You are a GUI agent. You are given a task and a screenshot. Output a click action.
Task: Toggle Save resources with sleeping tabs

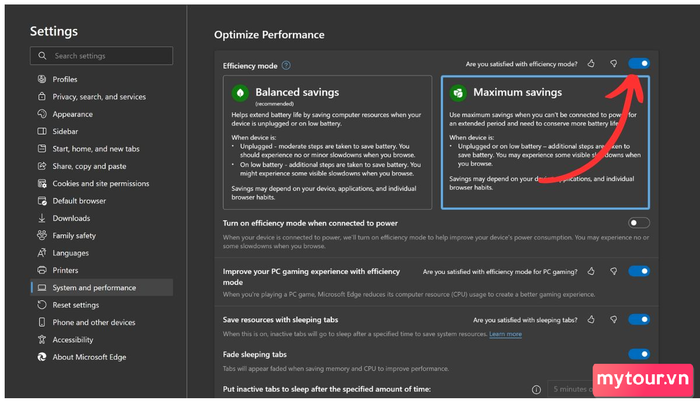pos(639,319)
